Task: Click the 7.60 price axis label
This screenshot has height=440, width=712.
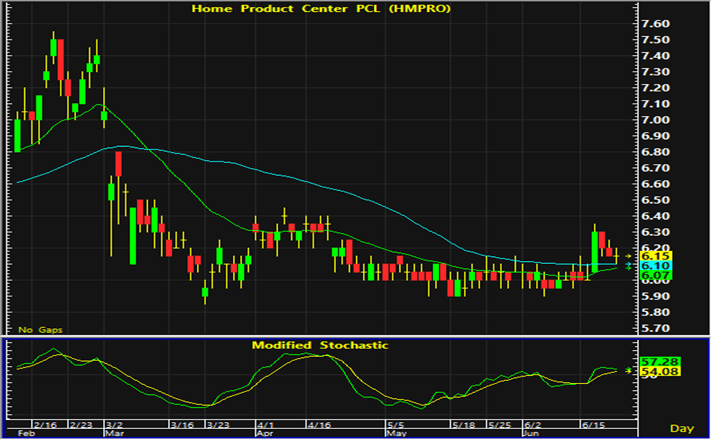Action: pyautogui.click(x=655, y=24)
